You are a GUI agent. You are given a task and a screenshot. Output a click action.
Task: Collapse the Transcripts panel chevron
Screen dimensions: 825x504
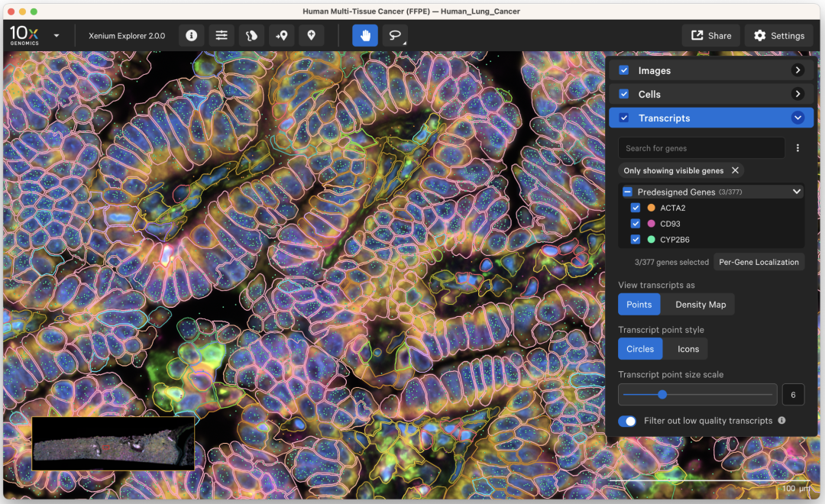tap(797, 118)
